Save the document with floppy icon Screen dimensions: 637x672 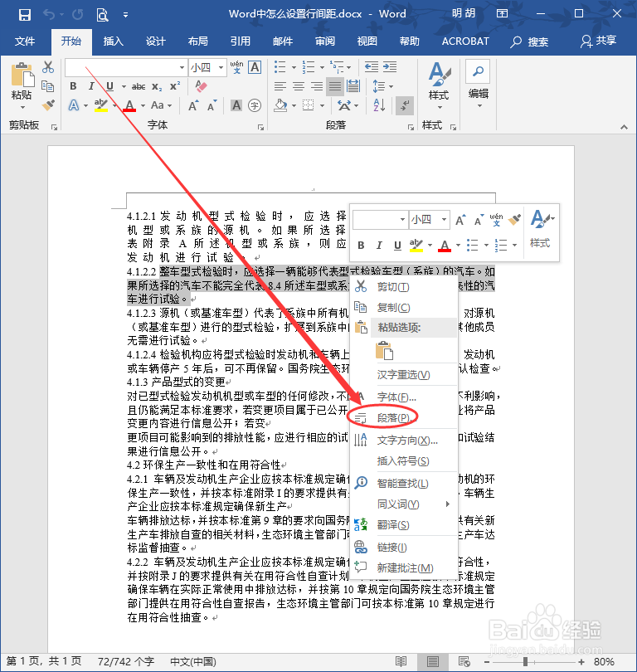(x=24, y=15)
